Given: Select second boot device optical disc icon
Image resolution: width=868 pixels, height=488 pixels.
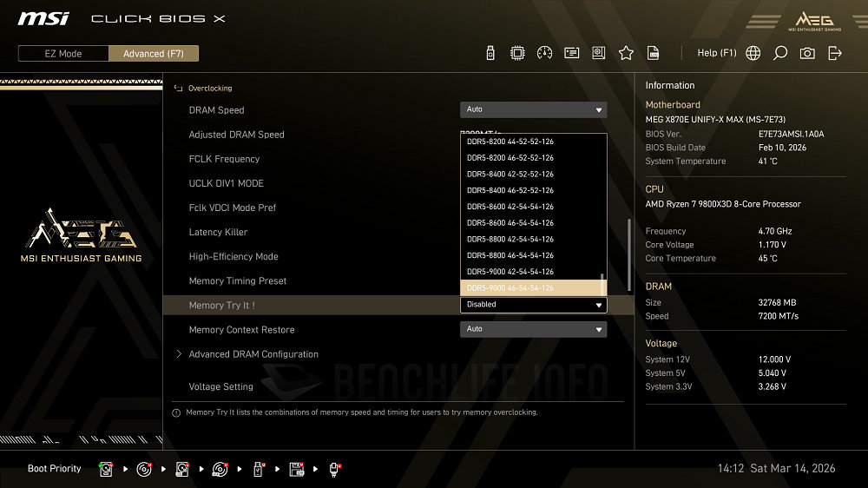Looking at the screenshot, I should click(144, 469).
